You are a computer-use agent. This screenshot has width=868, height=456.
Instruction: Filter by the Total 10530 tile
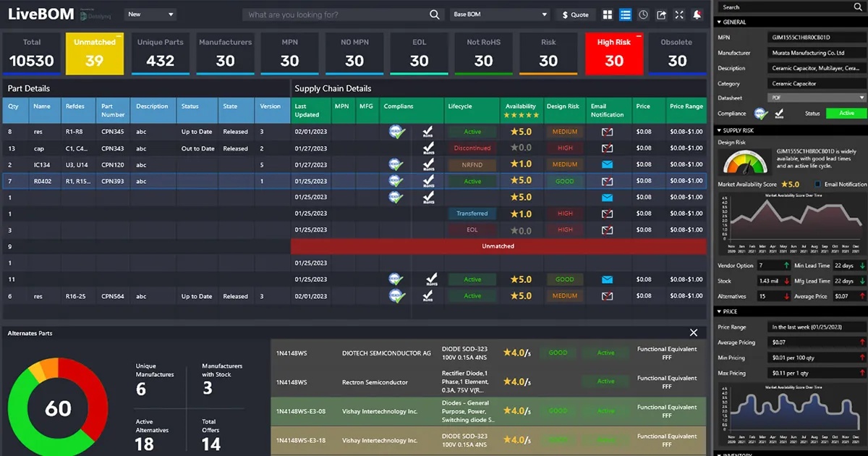click(x=31, y=53)
